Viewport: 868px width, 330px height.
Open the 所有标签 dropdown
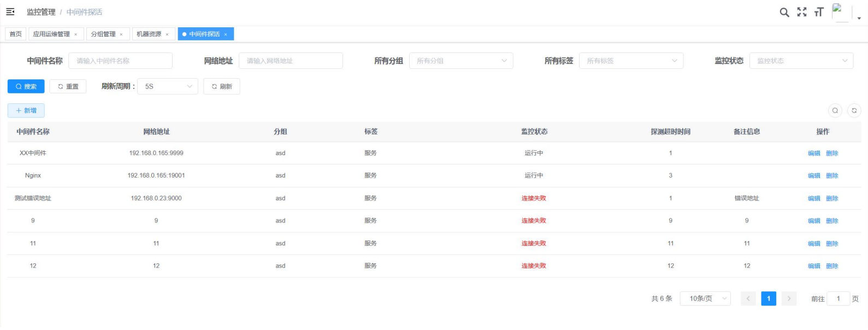[631, 61]
